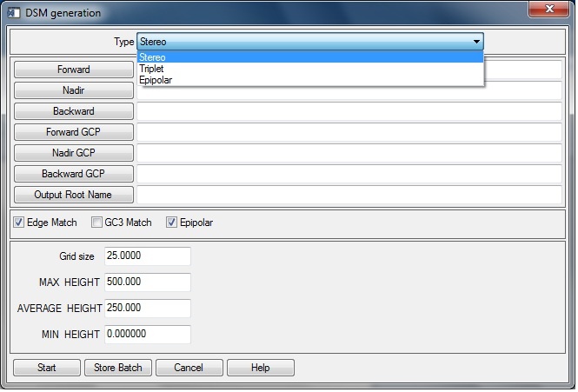Click the Store Batch button
Viewport: 578px width, 392px height.
(x=118, y=368)
